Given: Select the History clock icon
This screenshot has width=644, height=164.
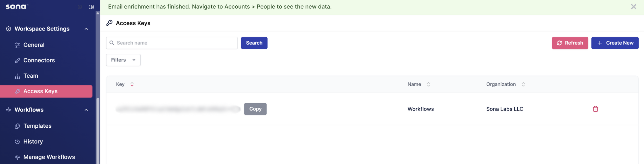Looking at the screenshot, I should 17,141.
